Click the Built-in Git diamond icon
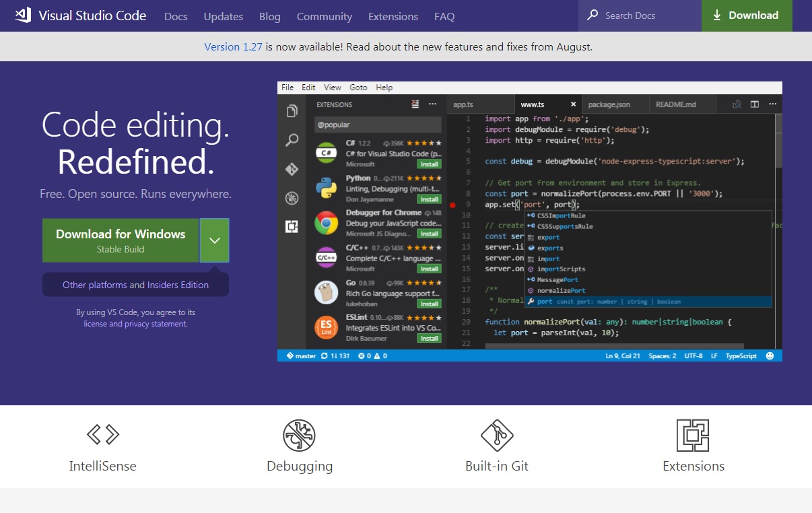812x513 pixels. click(x=497, y=436)
